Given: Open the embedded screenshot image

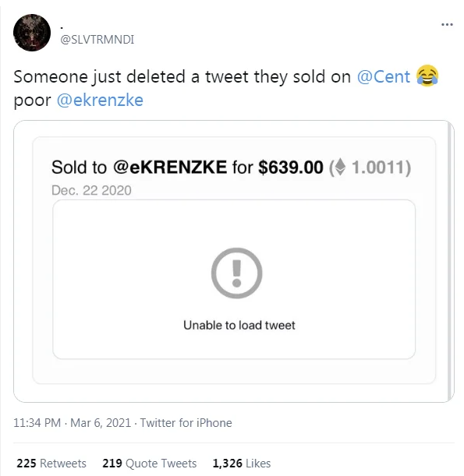Looking at the screenshot, I should pyautogui.click(x=234, y=262).
